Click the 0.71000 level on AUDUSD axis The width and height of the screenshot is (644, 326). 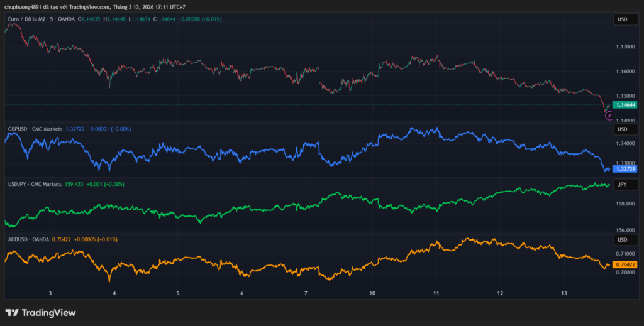click(625, 253)
